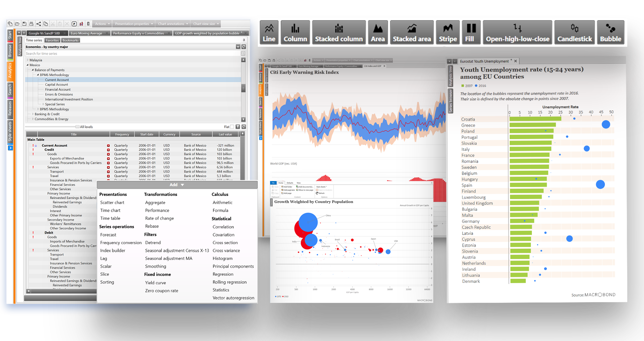Open the Actions dropdown menu
The width and height of the screenshot is (644, 341).
click(x=102, y=24)
